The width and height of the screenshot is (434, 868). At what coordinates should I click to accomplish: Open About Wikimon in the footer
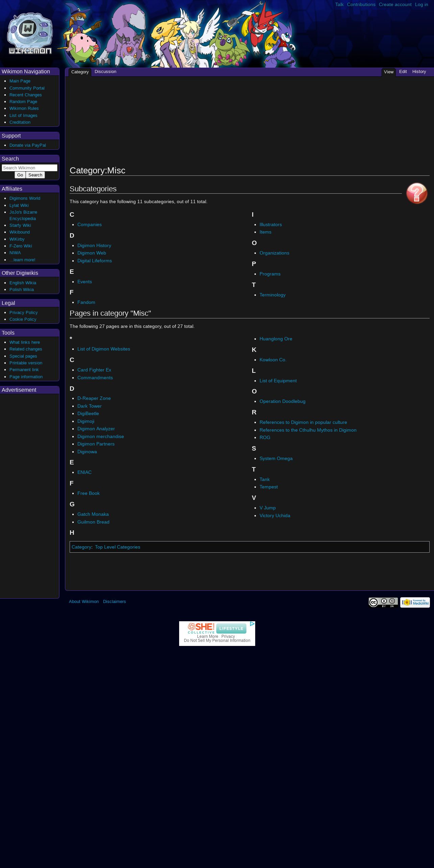(x=84, y=602)
